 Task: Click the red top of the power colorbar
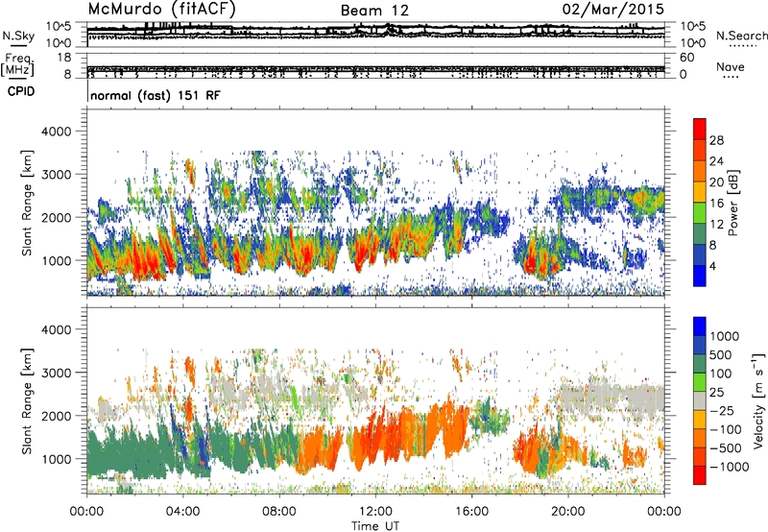coord(700,129)
